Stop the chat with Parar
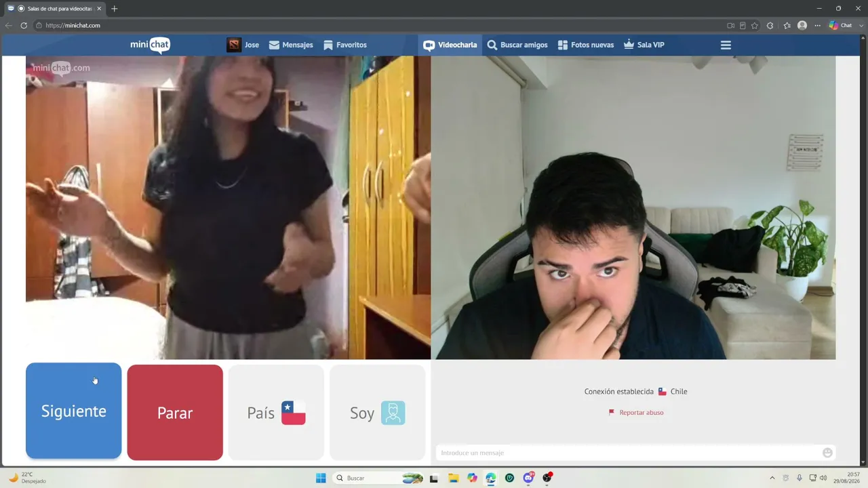Viewport: 868px width, 488px height. 175,413
